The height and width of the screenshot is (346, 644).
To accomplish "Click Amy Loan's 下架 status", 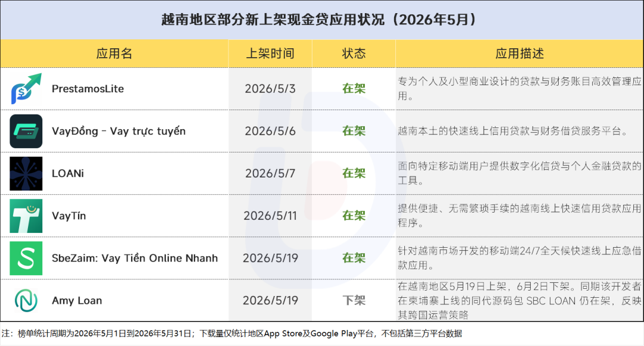I will pyautogui.click(x=354, y=301).
